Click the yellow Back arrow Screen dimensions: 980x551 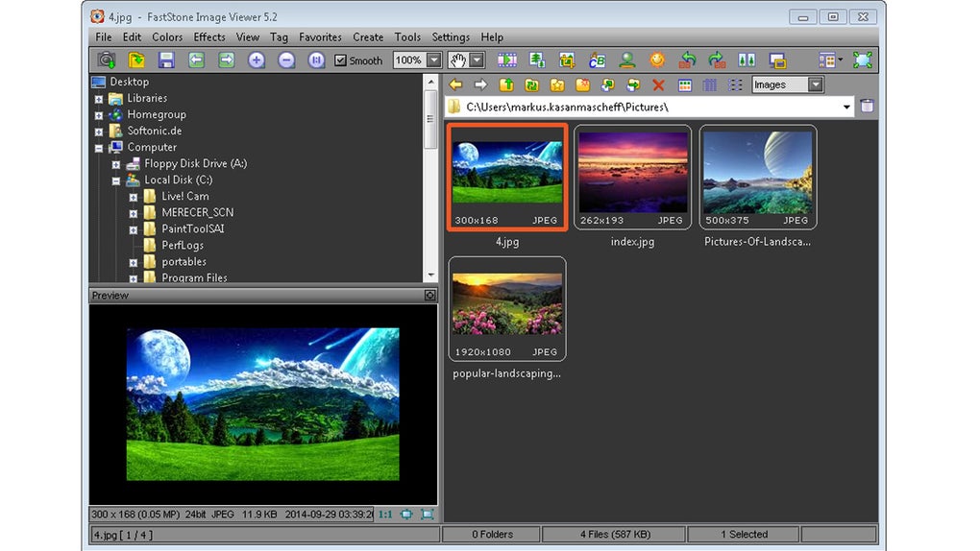(455, 84)
